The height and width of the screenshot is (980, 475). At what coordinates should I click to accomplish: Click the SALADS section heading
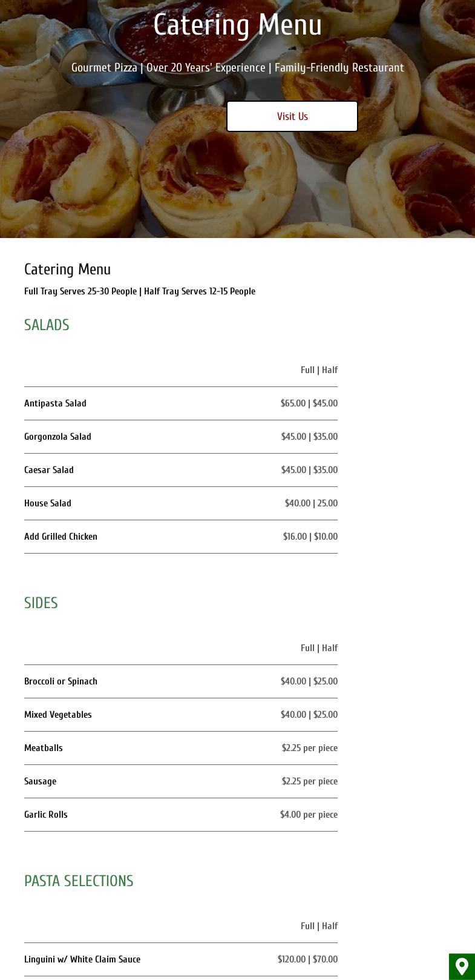click(x=47, y=325)
